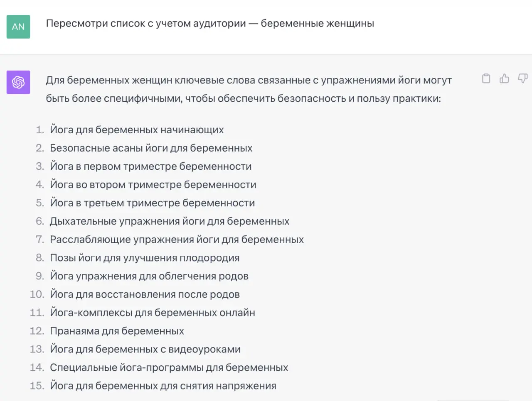Screen dimensions: 532x401
Task: Click the response intro paragraph text
Action: click(249, 89)
